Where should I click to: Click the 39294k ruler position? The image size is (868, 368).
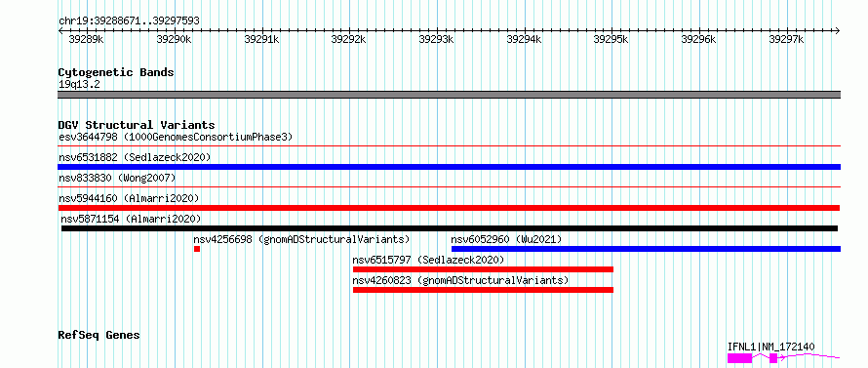click(524, 39)
